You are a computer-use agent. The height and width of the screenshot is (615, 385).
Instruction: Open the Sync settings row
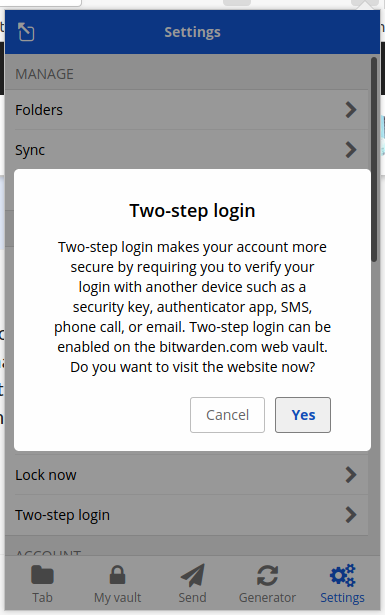(187, 150)
